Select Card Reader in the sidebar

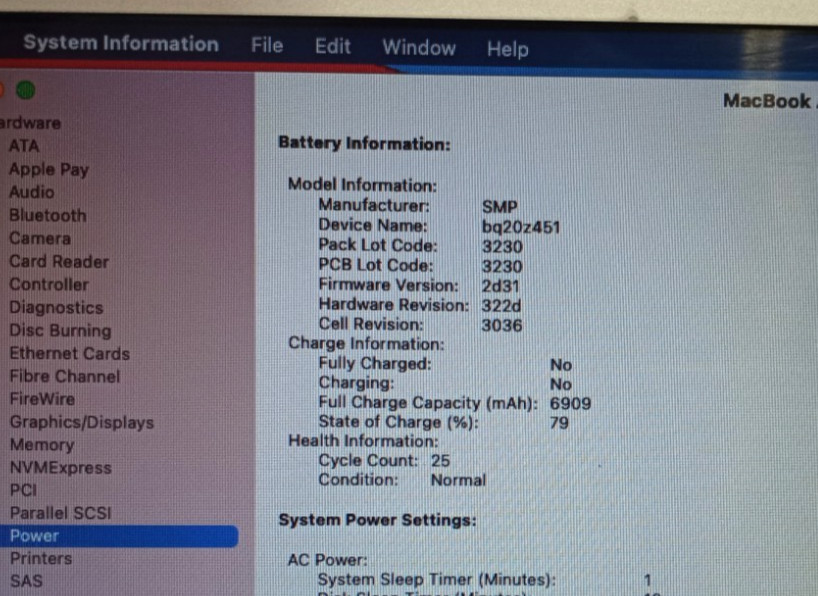click(x=59, y=261)
